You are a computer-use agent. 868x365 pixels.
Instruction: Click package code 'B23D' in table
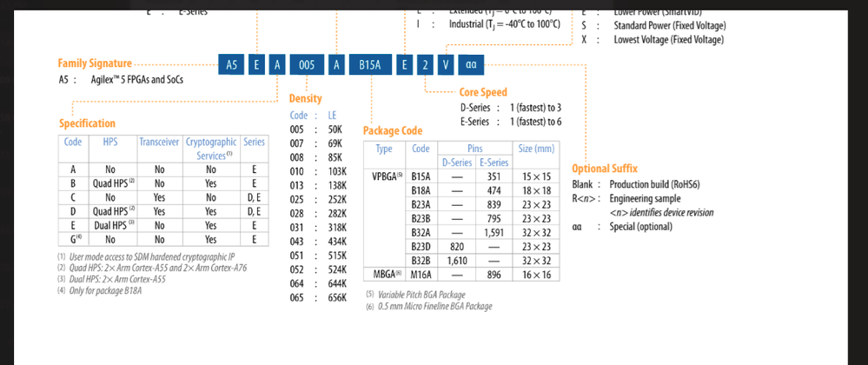coord(421,247)
